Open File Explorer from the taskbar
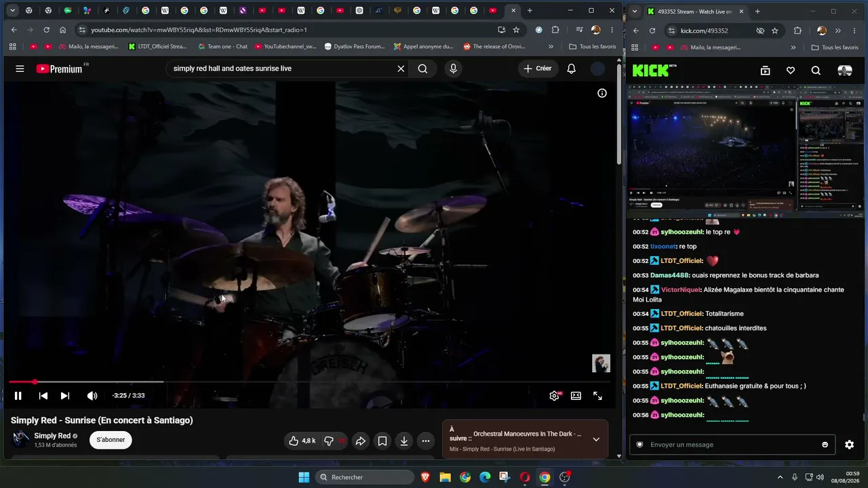This screenshot has width=868, height=488. pyautogui.click(x=446, y=477)
